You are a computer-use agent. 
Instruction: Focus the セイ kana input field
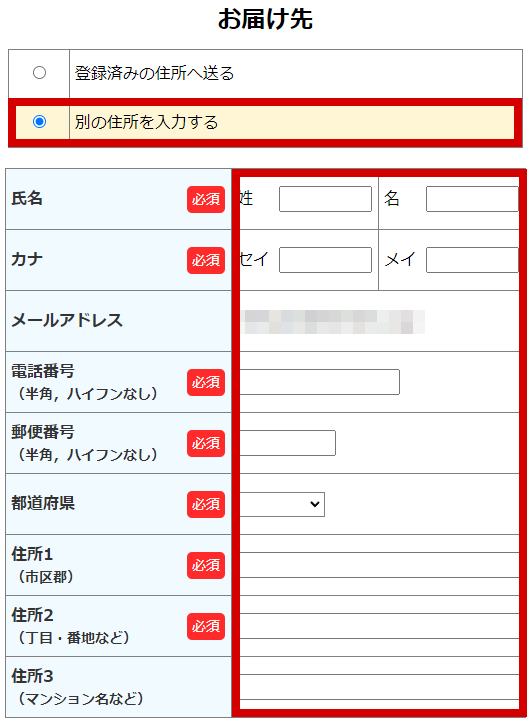pos(326,260)
